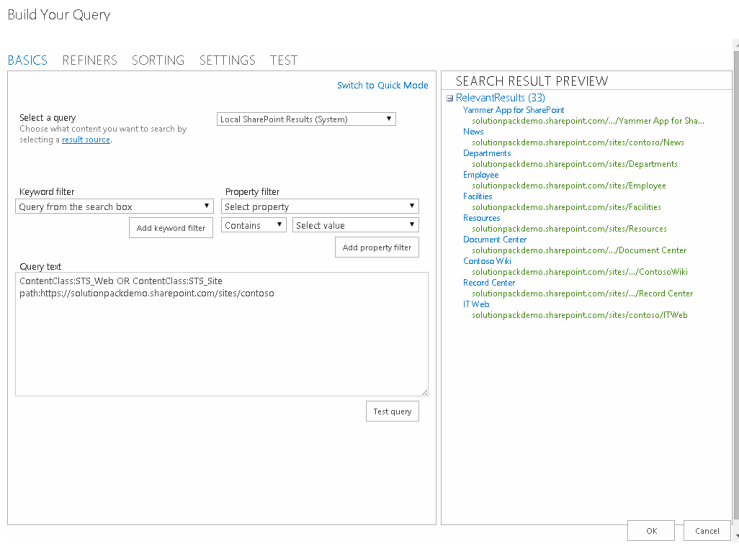Open the REFINERS tab
Viewport: 739px width, 546px height.
90,60
